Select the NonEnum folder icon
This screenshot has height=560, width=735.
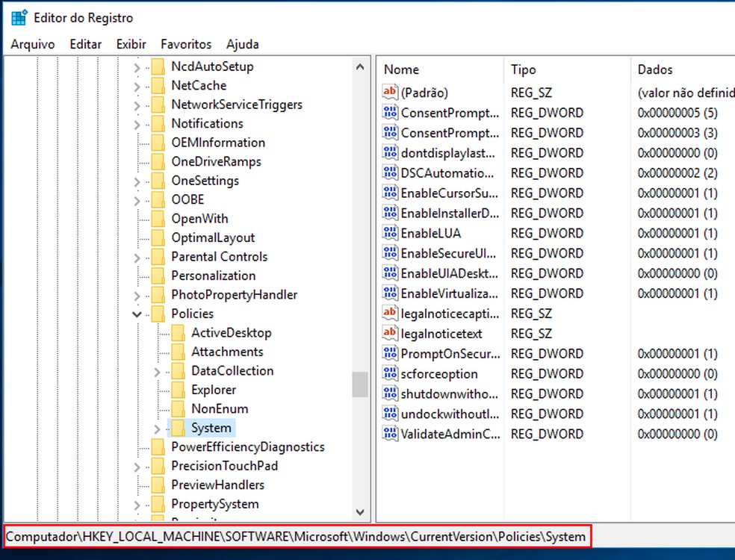point(178,409)
